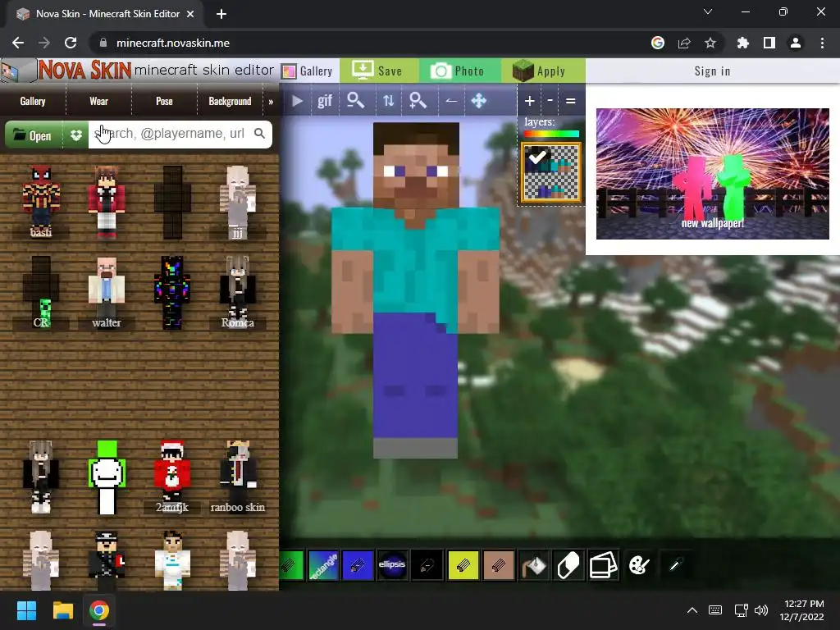Select the 2amfjk Santa skin
Image resolution: width=840 pixels, height=630 pixels.
pos(172,477)
